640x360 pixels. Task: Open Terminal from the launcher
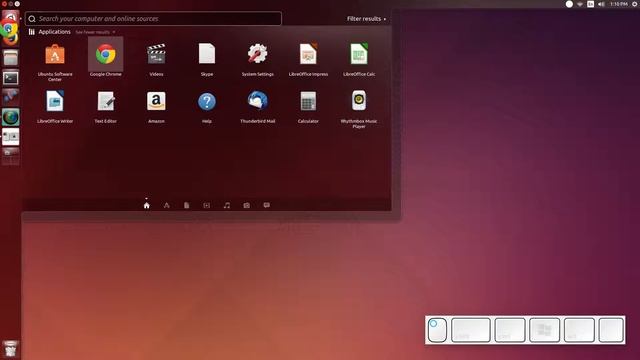tap(11, 78)
